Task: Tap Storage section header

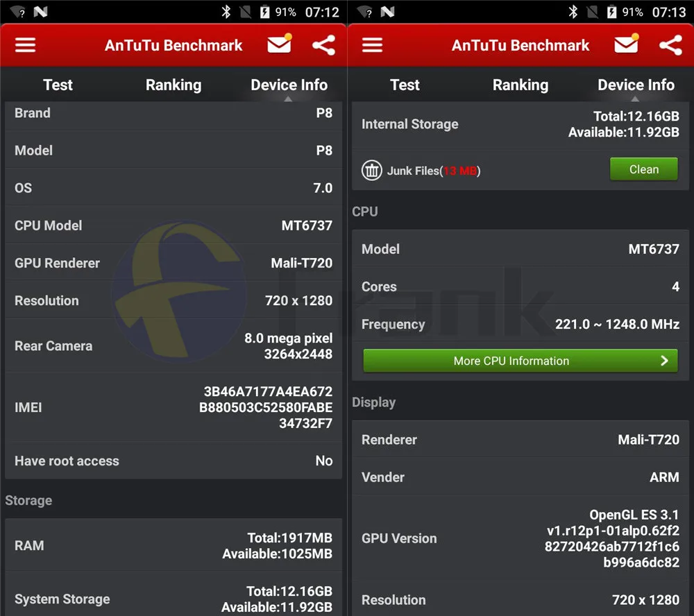Action: pos(28,501)
